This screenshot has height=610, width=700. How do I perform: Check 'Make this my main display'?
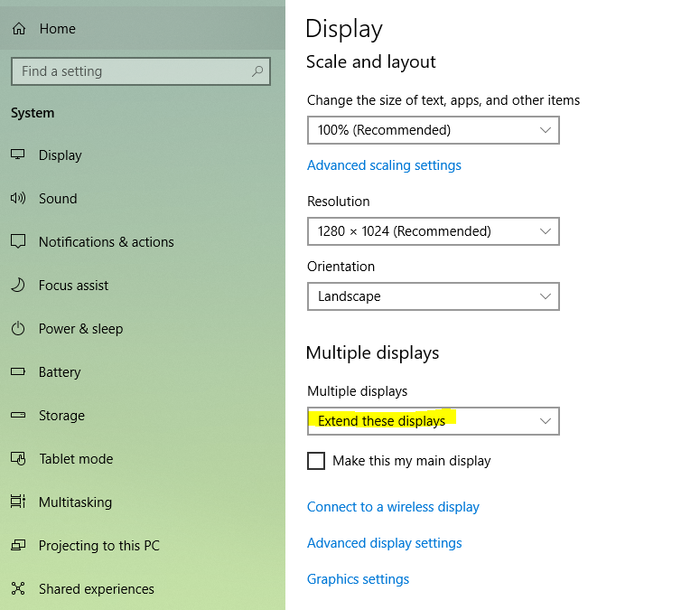pyautogui.click(x=316, y=461)
